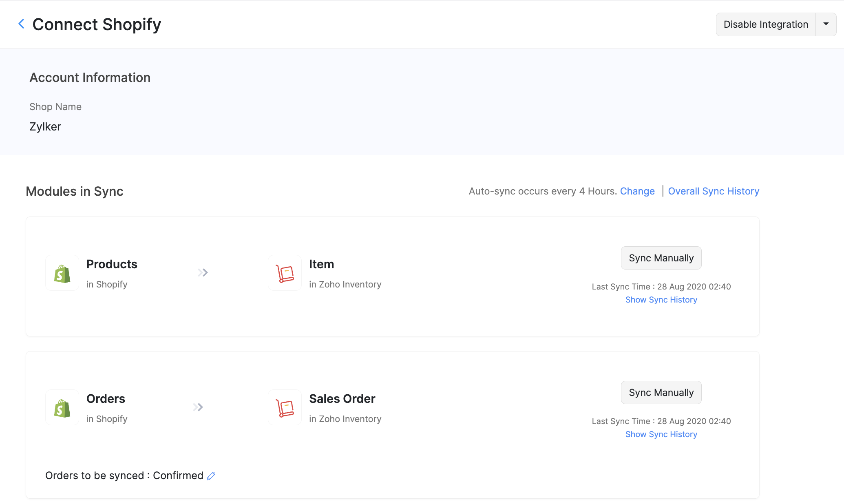Click the Modules in Sync heading

[x=74, y=191]
